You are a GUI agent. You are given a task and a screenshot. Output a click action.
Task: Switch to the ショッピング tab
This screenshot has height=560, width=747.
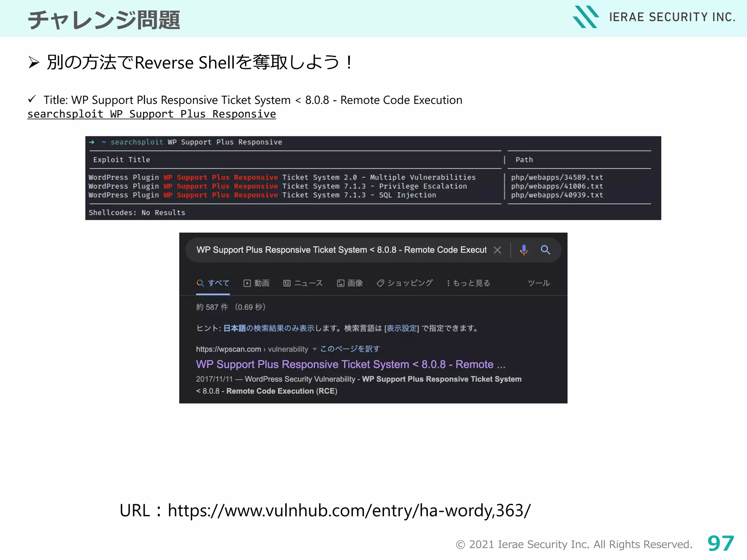(x=405, y=283)
